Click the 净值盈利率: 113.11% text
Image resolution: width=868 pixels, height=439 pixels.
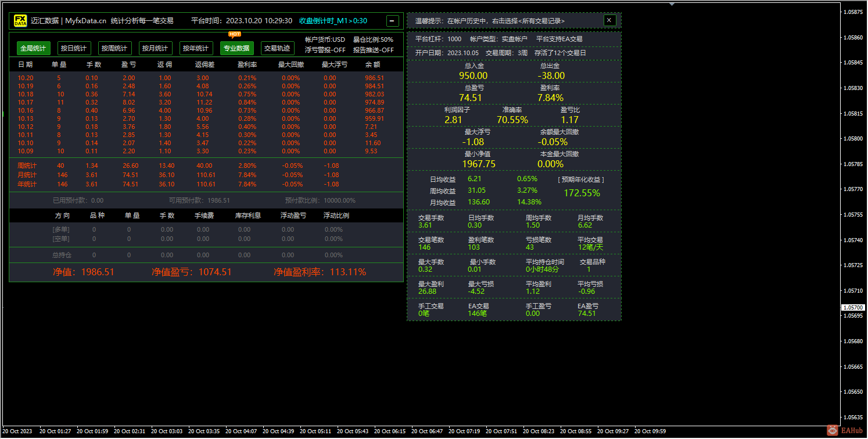[320, 272]
